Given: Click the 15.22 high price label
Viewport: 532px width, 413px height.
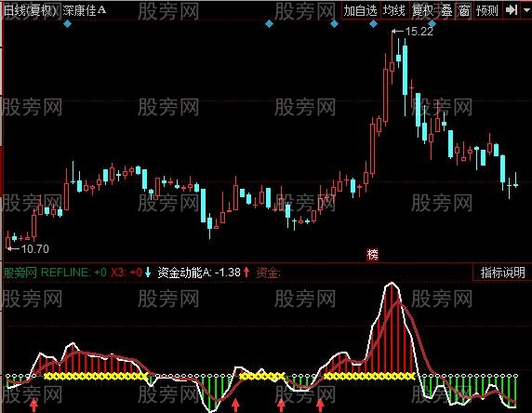Looking at the screenshot, I should (419, 32).
